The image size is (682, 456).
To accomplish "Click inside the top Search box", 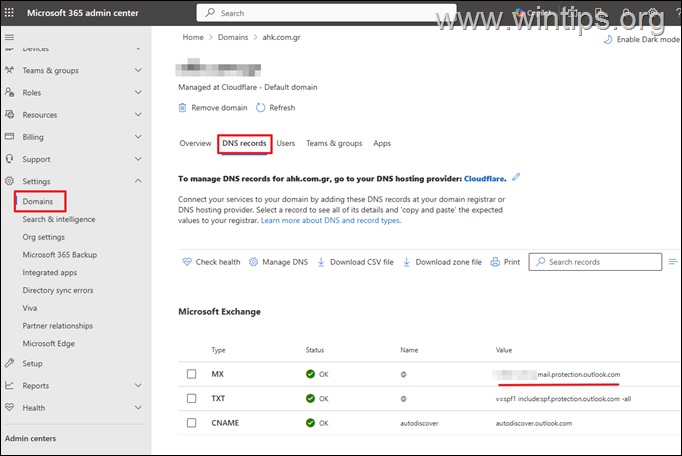I will [326, 13].
